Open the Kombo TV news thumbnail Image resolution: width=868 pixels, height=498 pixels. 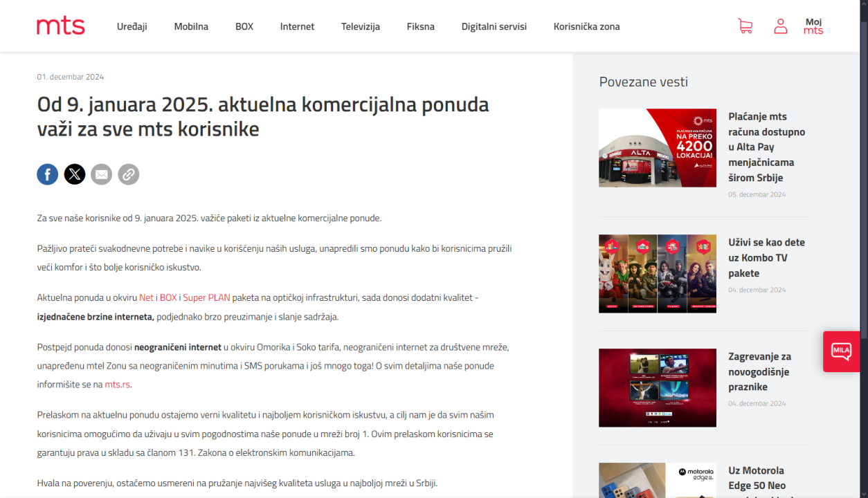point(658,274)
